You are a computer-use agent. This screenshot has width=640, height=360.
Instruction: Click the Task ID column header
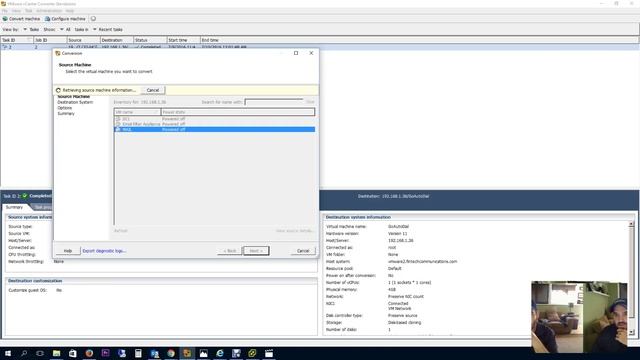16,40
